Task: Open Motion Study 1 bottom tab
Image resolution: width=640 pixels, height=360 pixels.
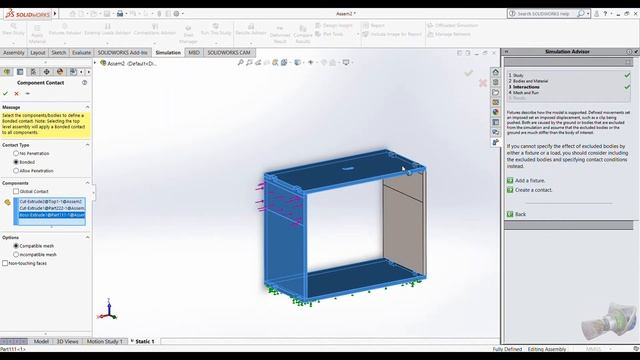Action: (x=104, y=341)
